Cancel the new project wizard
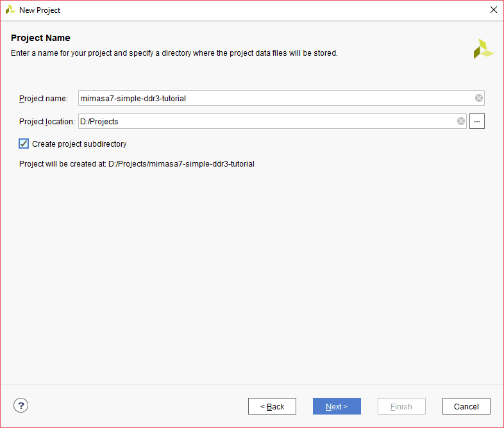This screenshot has height=428, width=504. [466, 406]
